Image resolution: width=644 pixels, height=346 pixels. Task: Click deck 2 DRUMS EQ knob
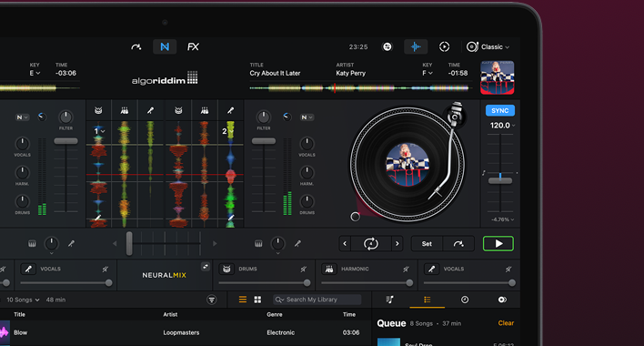point(307,201)
